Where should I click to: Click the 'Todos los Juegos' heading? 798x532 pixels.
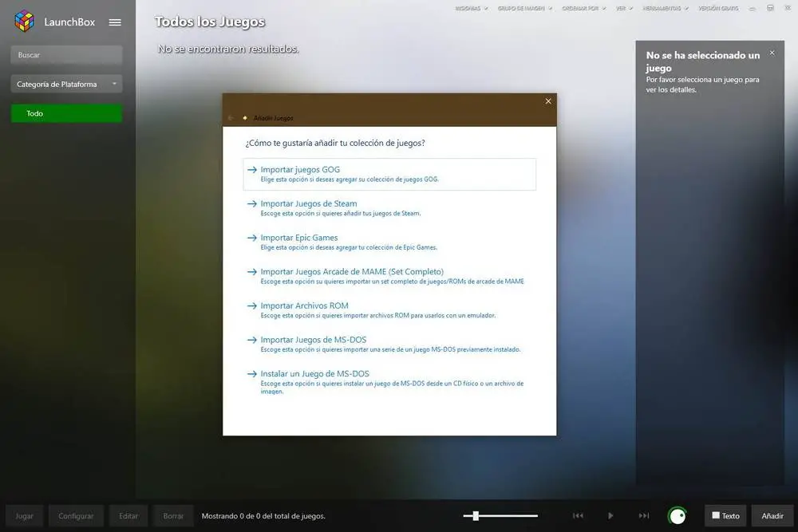click(x=210, y=22)
